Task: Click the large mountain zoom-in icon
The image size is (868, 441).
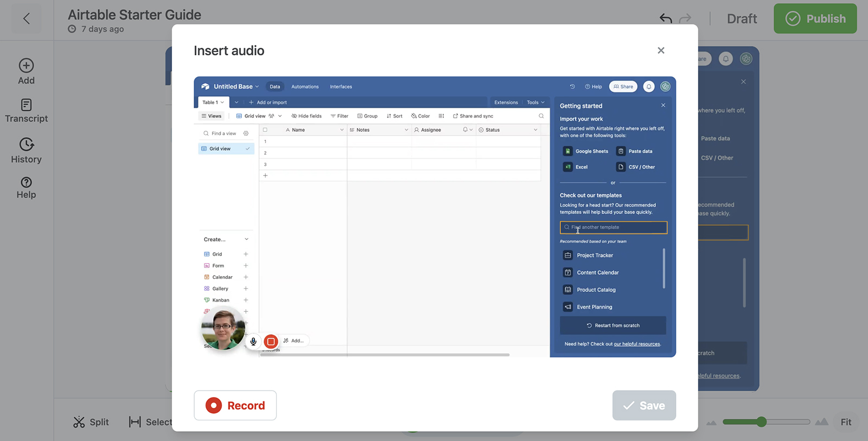Action: pos(821,422)
